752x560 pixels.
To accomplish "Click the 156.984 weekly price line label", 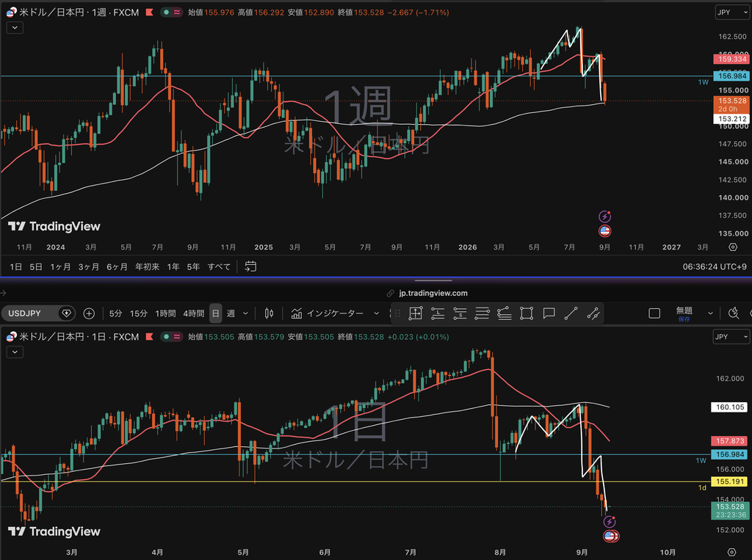I will coord(731,76).
